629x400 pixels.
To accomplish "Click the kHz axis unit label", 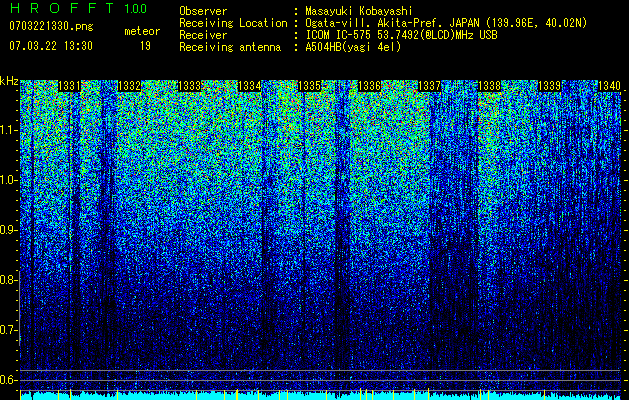I will click(9, 81).
